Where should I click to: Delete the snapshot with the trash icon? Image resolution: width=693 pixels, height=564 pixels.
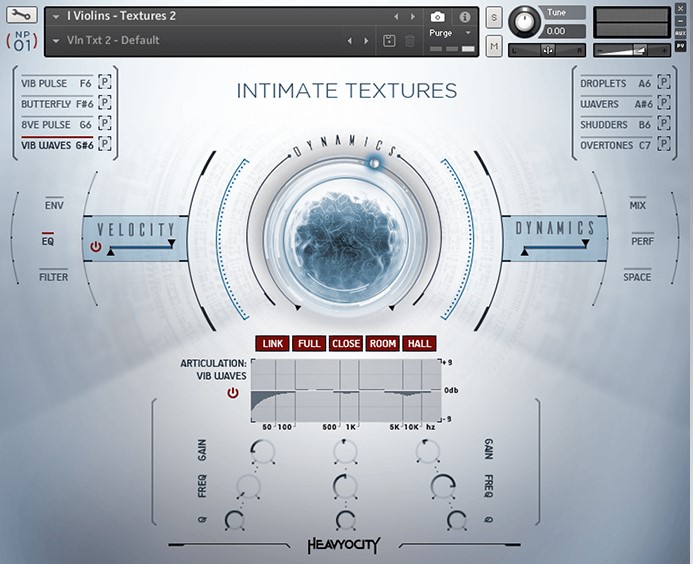pos(410,41)
